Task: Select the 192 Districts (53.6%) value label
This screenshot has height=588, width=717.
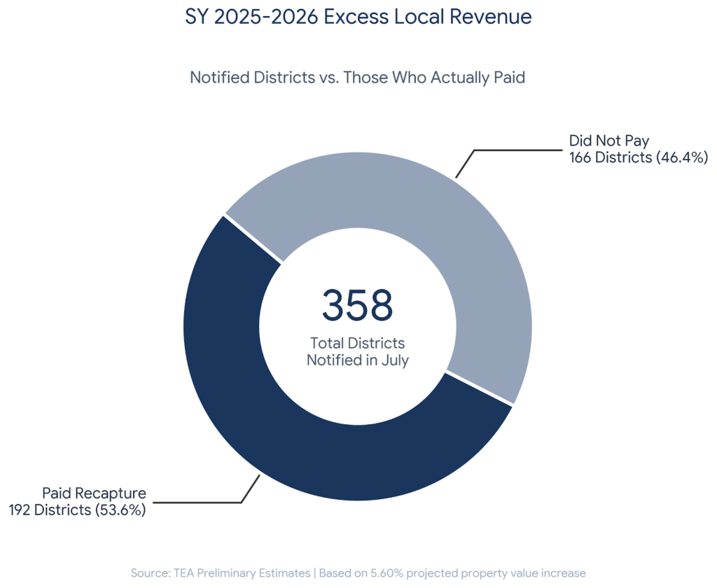Action: click(77, 510)
